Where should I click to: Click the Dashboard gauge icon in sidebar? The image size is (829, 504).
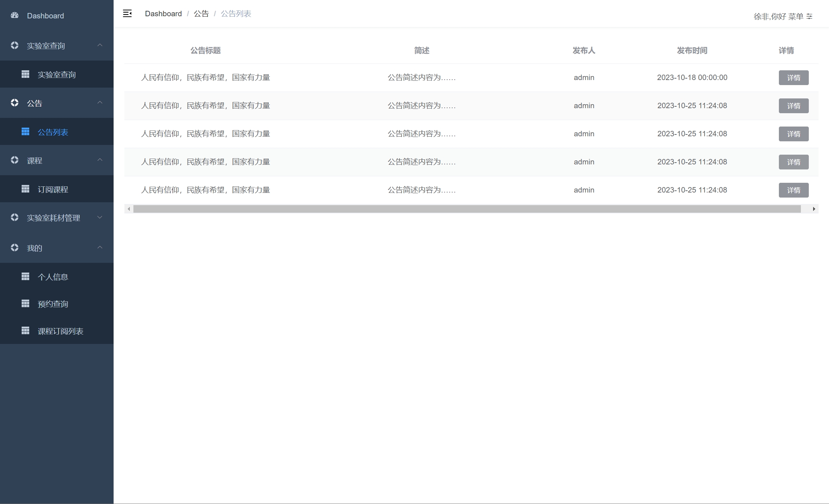[x=14, y=16]
